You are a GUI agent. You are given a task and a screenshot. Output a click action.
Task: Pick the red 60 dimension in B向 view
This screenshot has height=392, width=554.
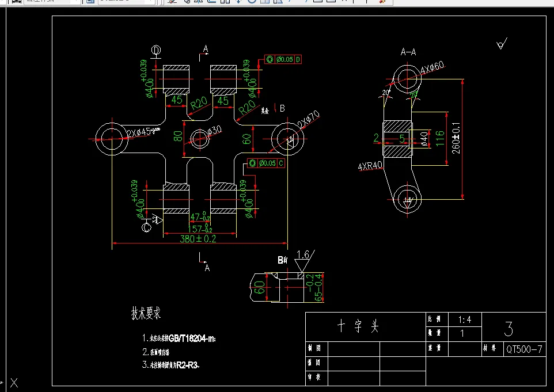[259, 287]
